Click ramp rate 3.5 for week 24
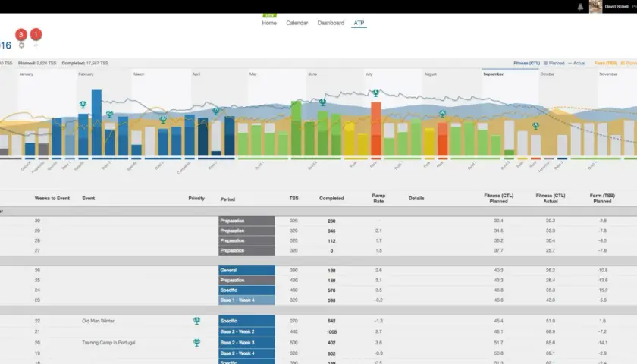637x364 pixels. click(x=378, y=290)
